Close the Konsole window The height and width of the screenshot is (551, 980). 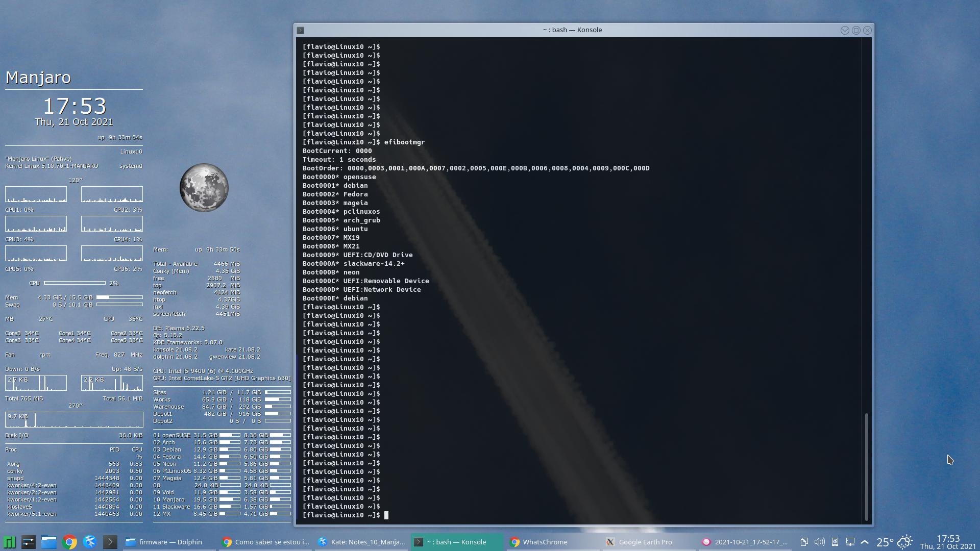point(867,30)
